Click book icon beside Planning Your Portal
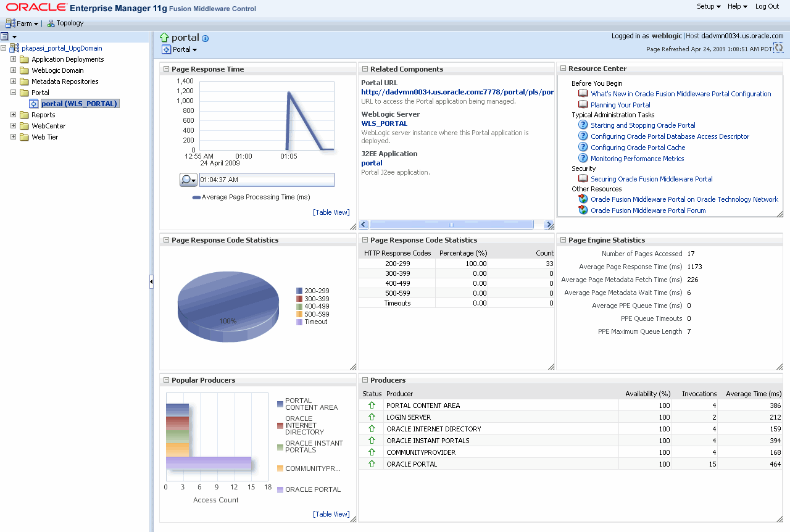The image size is (790, 532). click(x=583, y=104)
